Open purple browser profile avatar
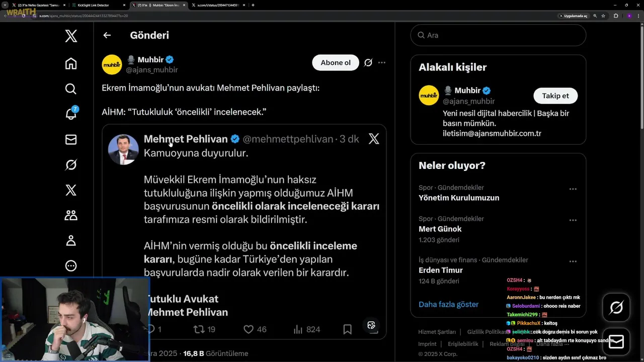 click(629, 16)
